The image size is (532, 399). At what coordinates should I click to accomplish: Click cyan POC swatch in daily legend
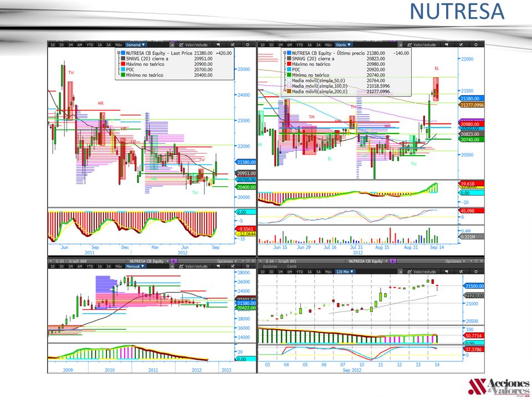[289, 70]
